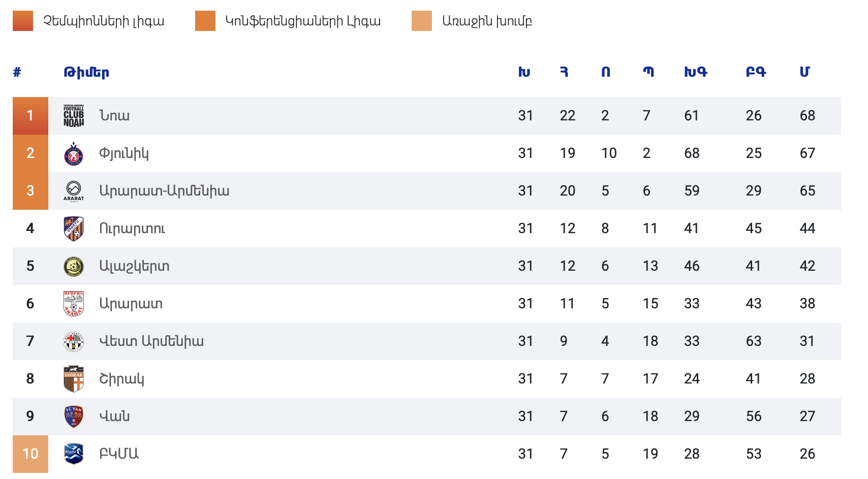
Task: Click the Ararat red-white crest
Action: pyautogui.click(x=74, y=304)
